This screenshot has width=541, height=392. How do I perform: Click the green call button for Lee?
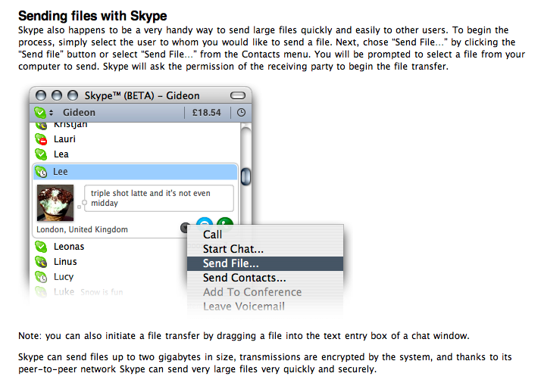(225, 221)
